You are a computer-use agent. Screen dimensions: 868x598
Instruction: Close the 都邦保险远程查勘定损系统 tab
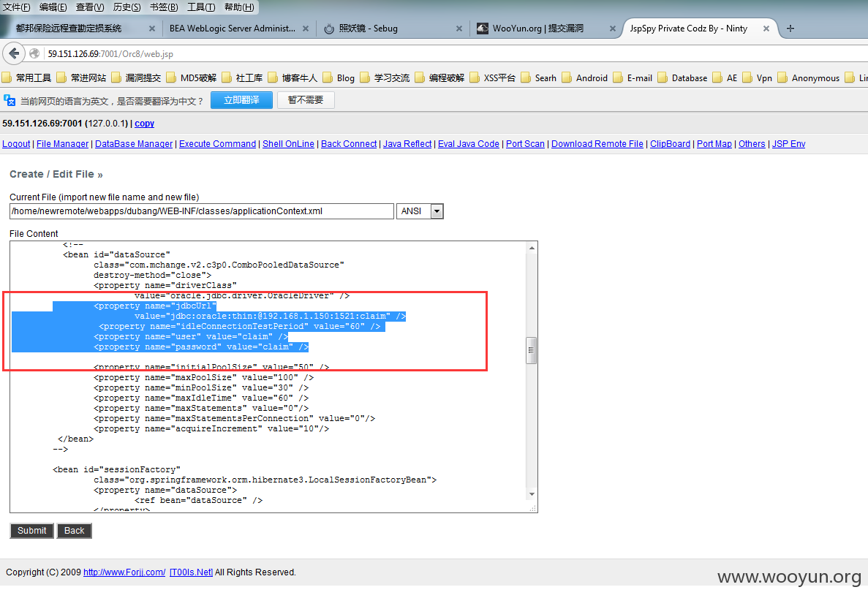(x=152, y=29)
